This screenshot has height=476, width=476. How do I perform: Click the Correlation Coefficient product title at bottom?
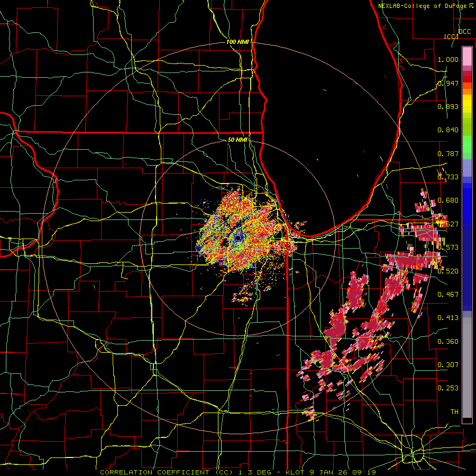[238, 472]
